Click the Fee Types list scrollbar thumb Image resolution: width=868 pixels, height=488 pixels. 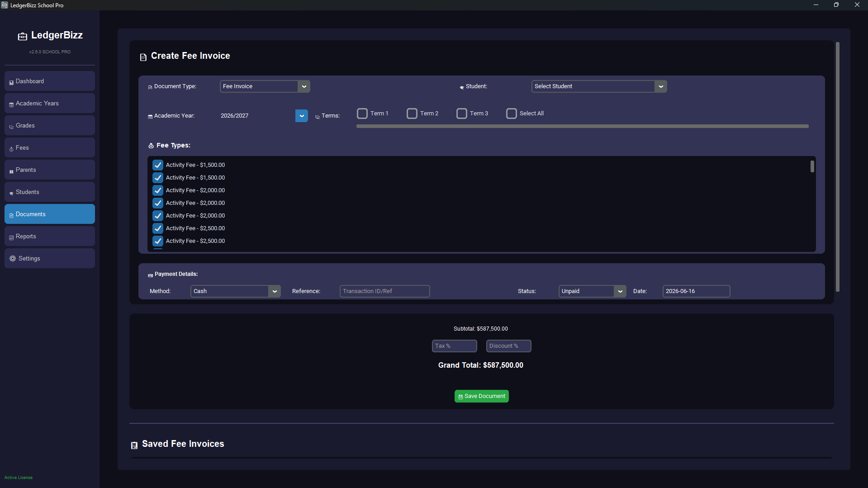(812, 166)
